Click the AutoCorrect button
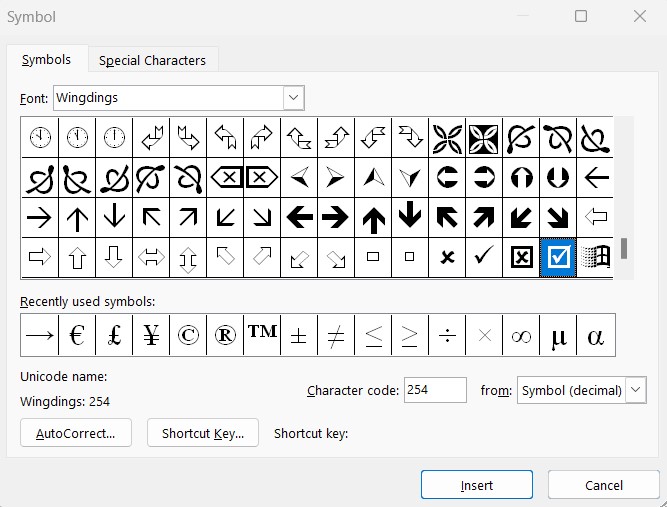 tap(76, 433)
